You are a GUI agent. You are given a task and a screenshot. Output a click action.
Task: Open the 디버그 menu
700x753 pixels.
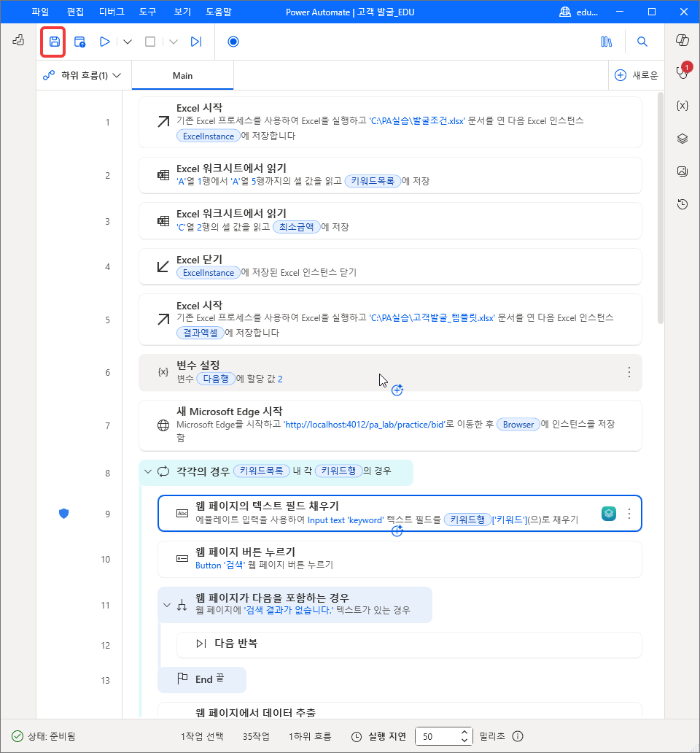pos(112,12)
